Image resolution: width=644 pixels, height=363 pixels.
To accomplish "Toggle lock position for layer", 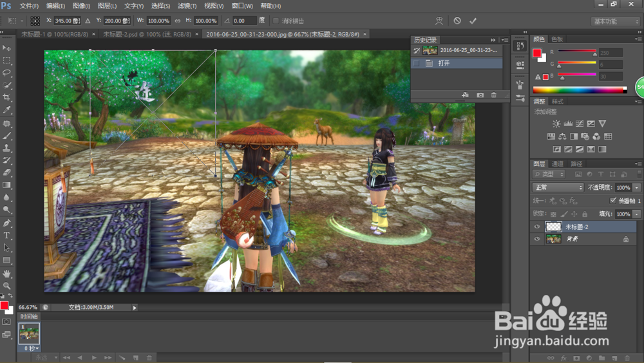I will [x=574, y=214].
